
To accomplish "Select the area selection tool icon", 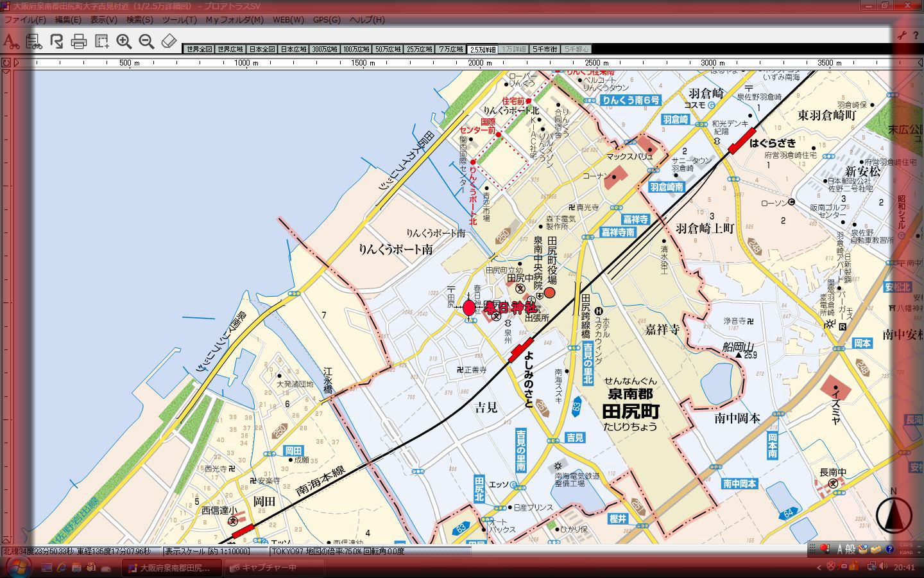I will tap(101, 42).
